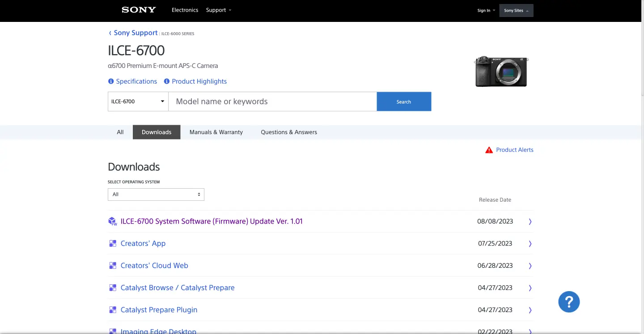
Task: Open ILCE-6700 System Software Update Ver. 1.01
Action: pos(212,221)
